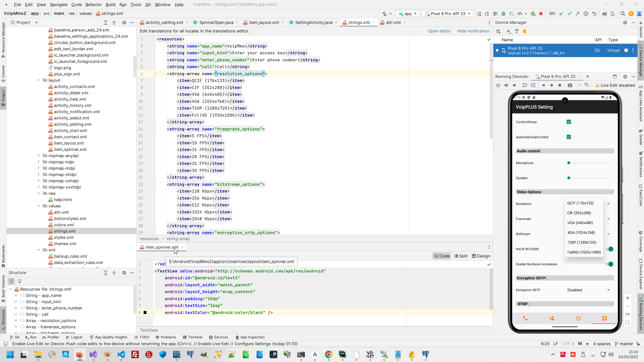644x362 pixels.
Task: Uncheck the ComfortNoise checkbox
Action: [x=569, y=122]
